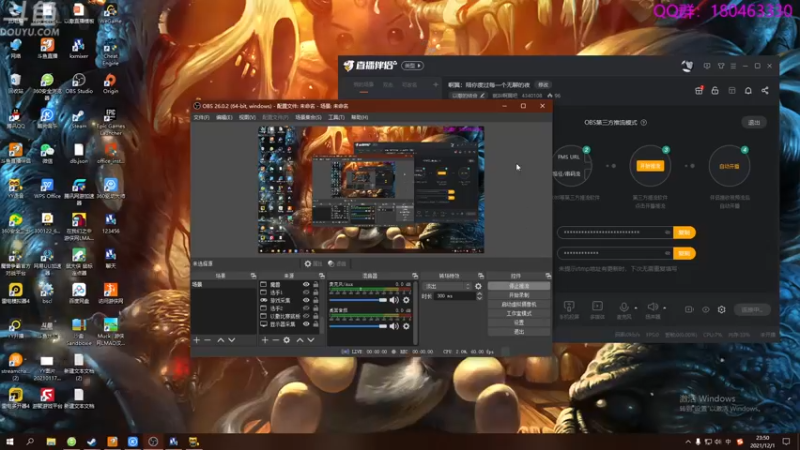This screenshot has width=800, height=450.
Task: Toggle visibility of 显示器采集 source
Action: [x=306, y=324]
